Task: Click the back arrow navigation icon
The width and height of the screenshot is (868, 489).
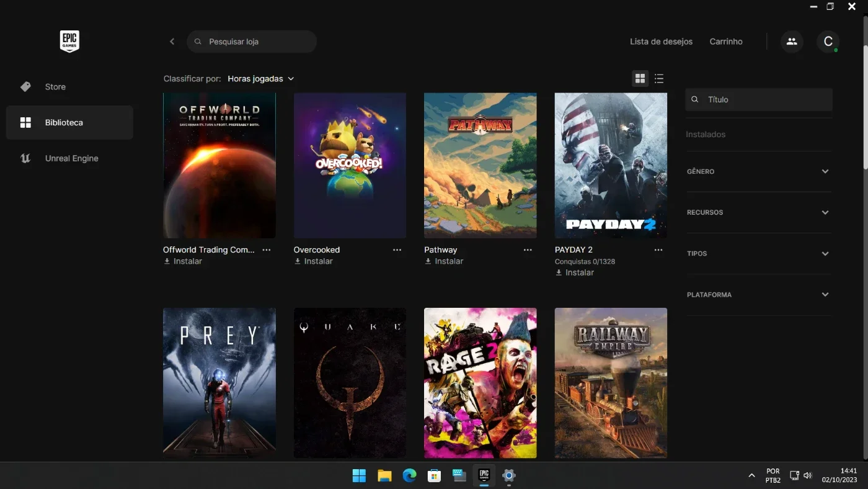Action: pyautogui.click(x=172, y=42)
